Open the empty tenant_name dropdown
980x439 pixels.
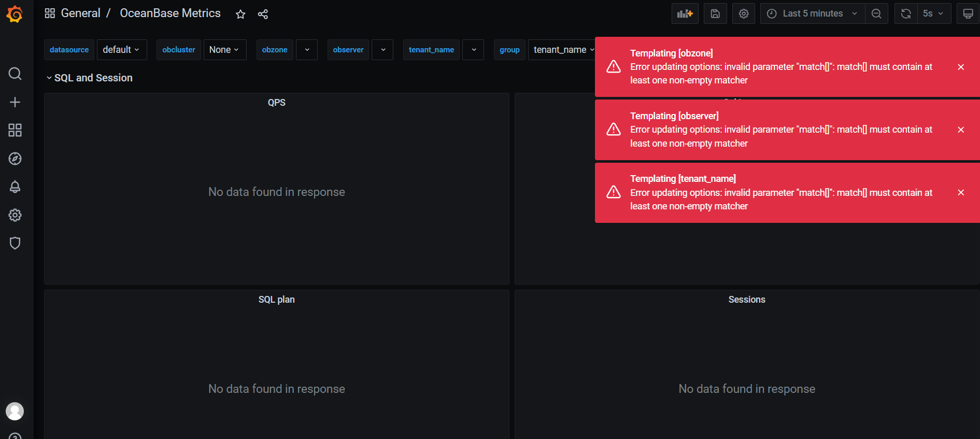tap(473, 50)
